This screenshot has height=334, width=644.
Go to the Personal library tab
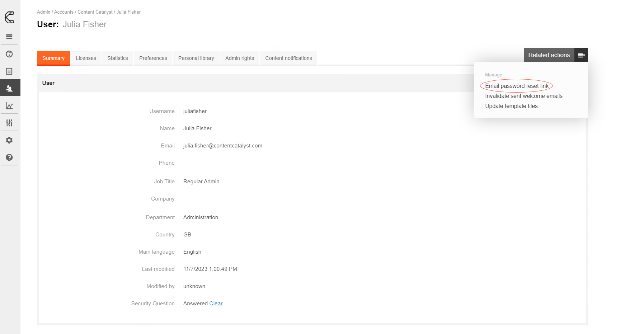click(196, 58)
